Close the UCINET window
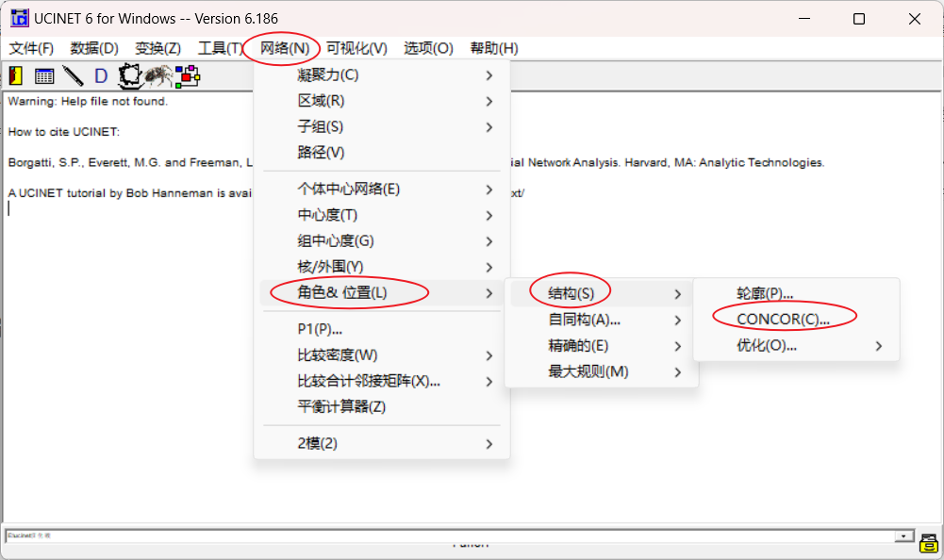This screenshot has width=944, height=560. pyautogui.click(x=915, y=19)
